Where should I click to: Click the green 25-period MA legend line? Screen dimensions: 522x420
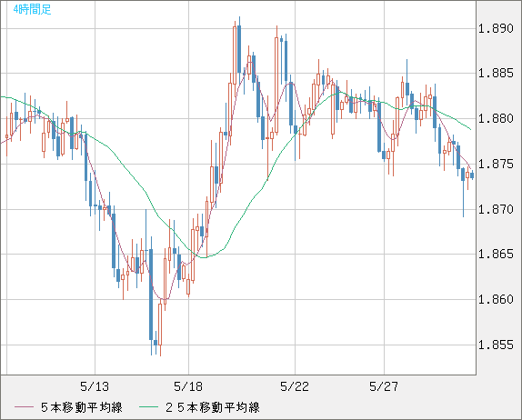pos(148,407)
